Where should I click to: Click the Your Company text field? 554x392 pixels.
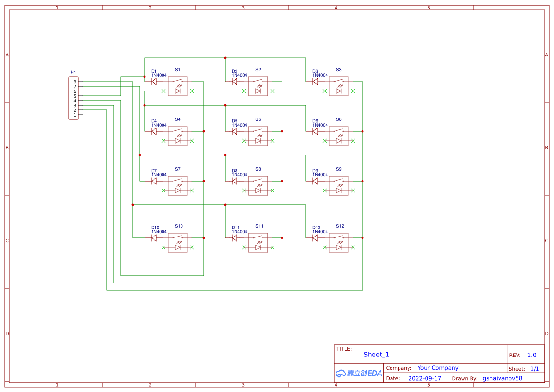click(438, 368)
